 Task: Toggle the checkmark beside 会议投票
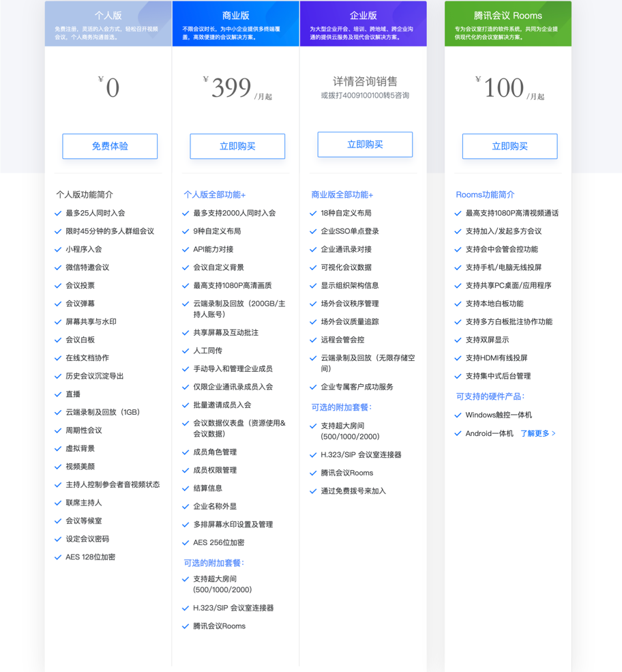(57, 285)
